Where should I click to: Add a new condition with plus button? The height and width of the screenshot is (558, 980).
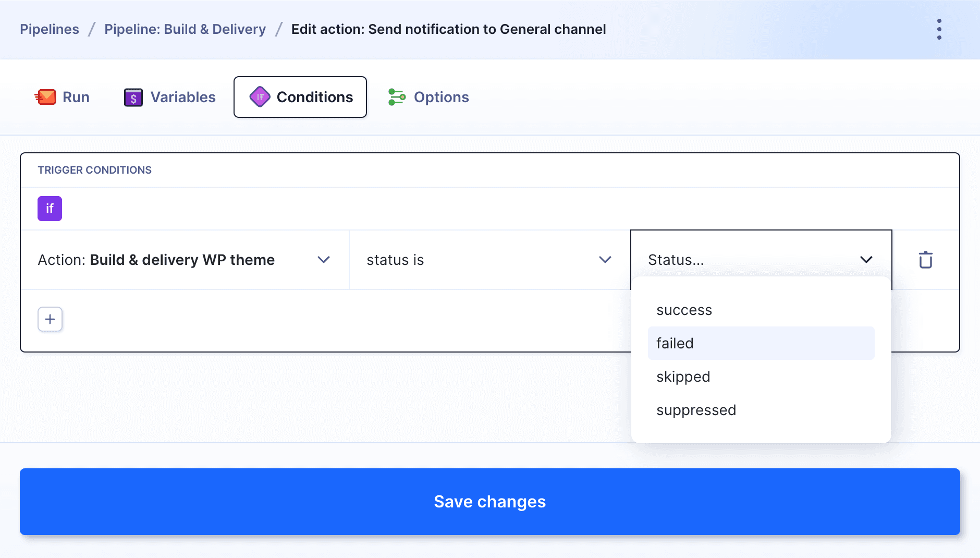50,319
